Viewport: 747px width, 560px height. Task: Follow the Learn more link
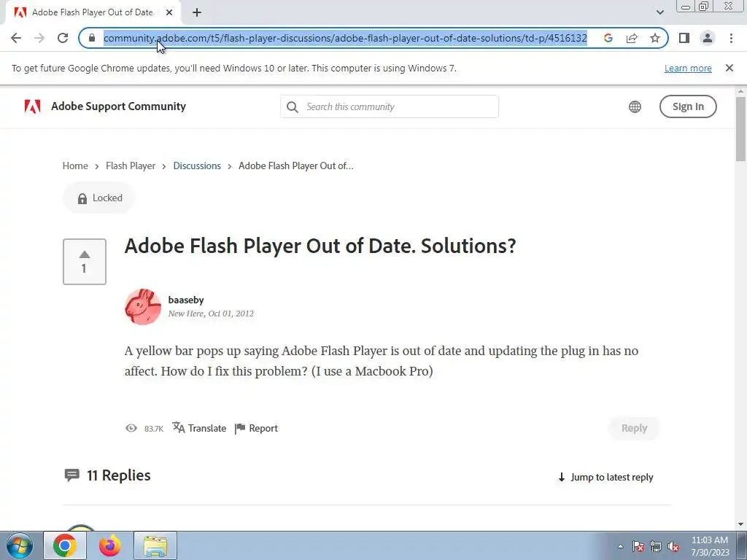pyautogui.click(x=688, y=68)
